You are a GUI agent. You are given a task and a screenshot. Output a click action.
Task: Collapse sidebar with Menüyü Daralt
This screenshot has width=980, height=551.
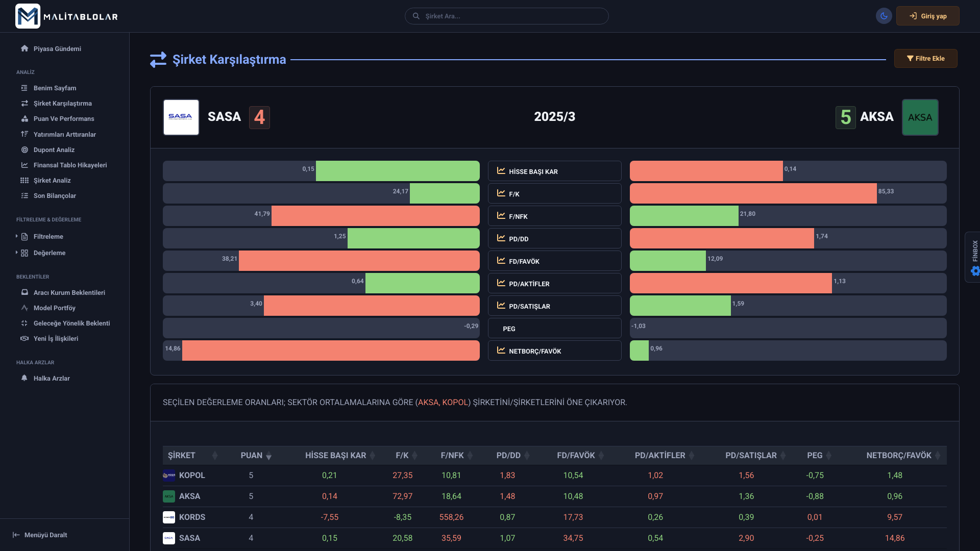click(41, 535)
